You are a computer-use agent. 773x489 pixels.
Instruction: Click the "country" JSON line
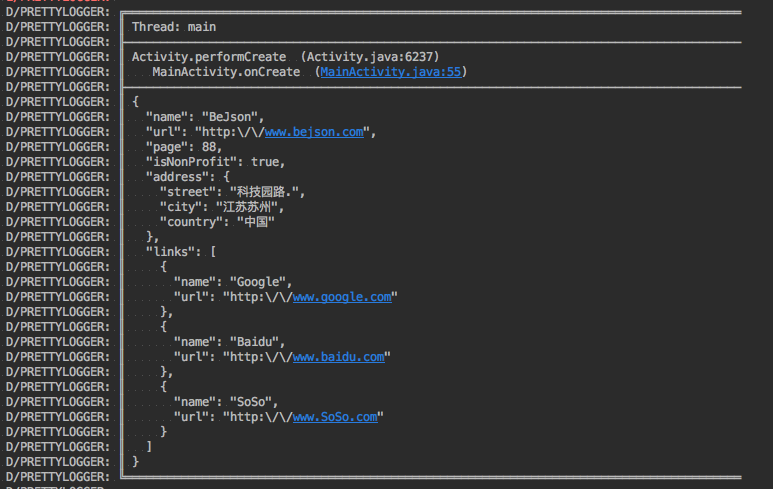click(216, 222)
